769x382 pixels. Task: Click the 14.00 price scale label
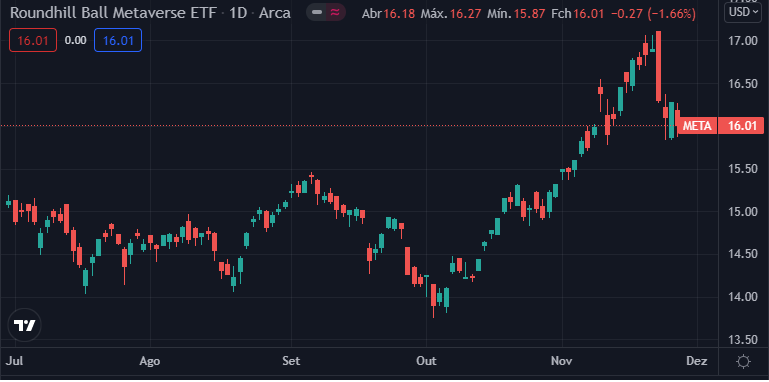coord(743,297)
